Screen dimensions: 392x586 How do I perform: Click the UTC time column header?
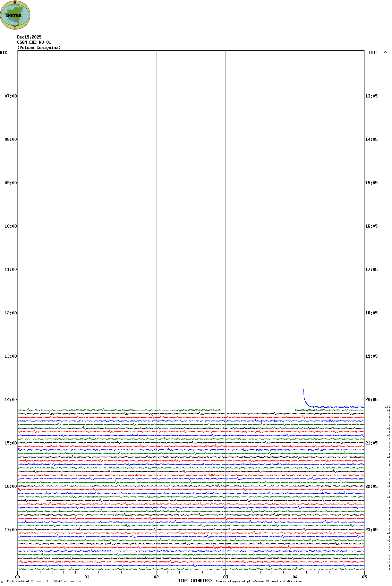tap(373, 53)
